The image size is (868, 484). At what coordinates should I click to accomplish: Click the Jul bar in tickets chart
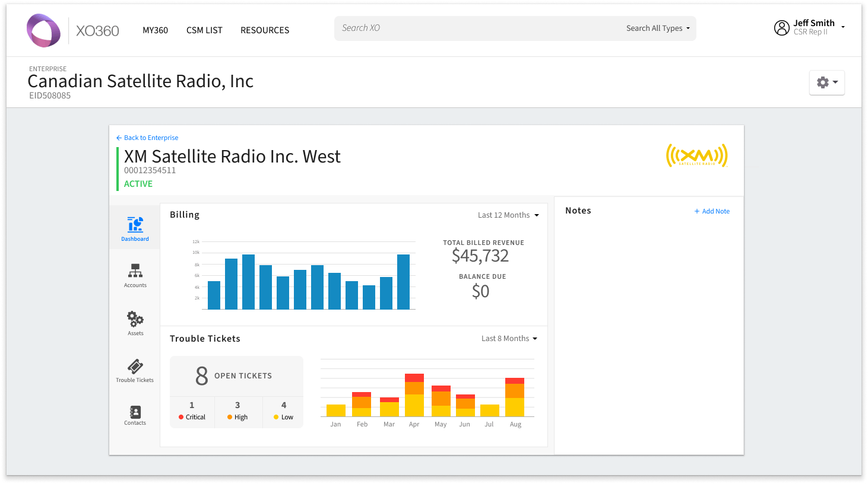coord(490,410)
